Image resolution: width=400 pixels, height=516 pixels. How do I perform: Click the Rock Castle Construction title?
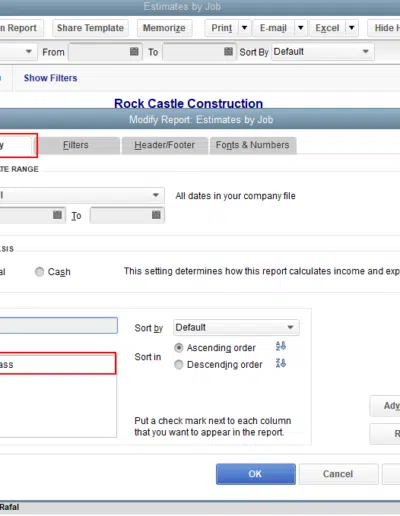(188, 103)
